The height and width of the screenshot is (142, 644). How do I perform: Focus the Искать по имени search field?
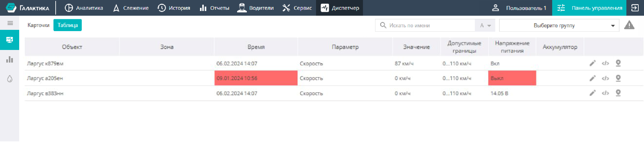tap(425, 25)
